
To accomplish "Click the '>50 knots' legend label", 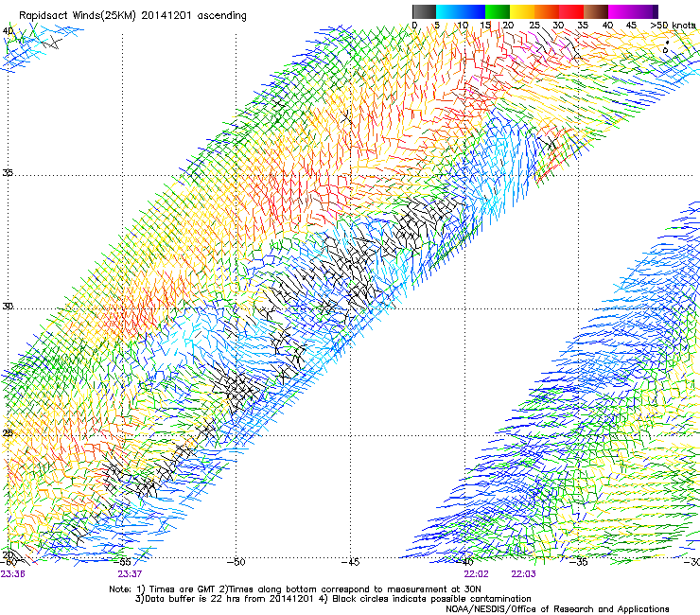I will [x=673, y=25].
